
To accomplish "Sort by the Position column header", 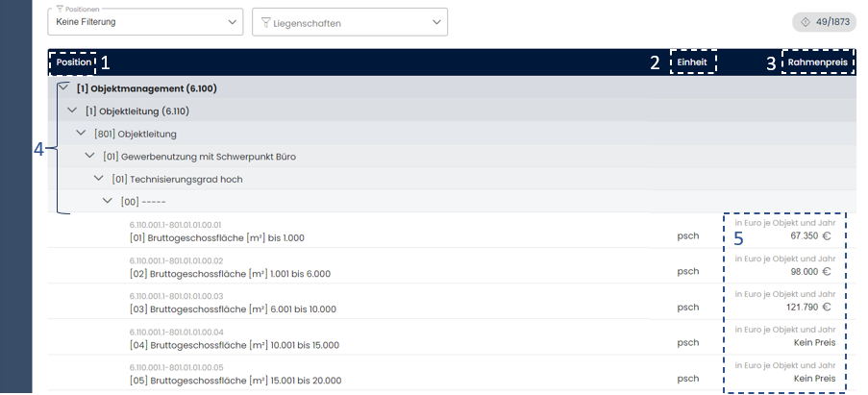I will [x=73, y=62].
